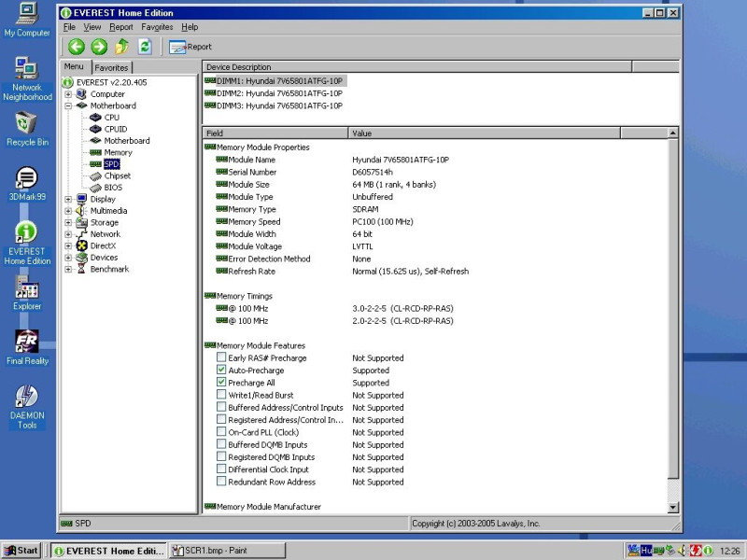
Task: Click the Field column header
Action: [275, 133]
